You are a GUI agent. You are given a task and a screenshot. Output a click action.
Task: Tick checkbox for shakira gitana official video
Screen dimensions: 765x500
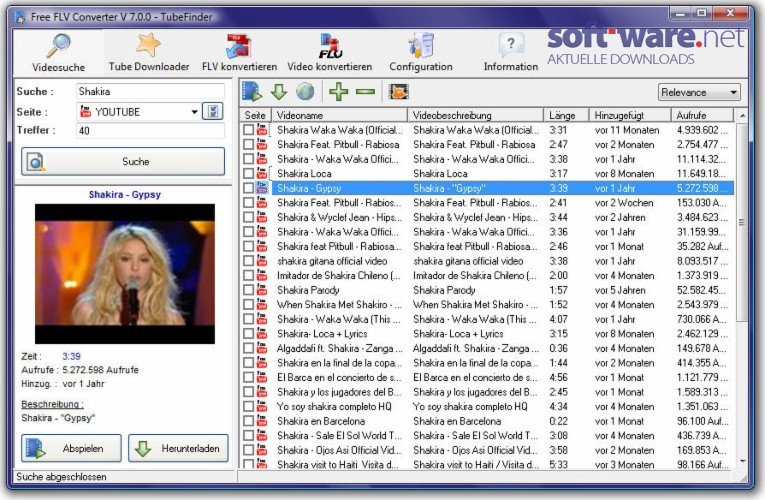(248, 261)
